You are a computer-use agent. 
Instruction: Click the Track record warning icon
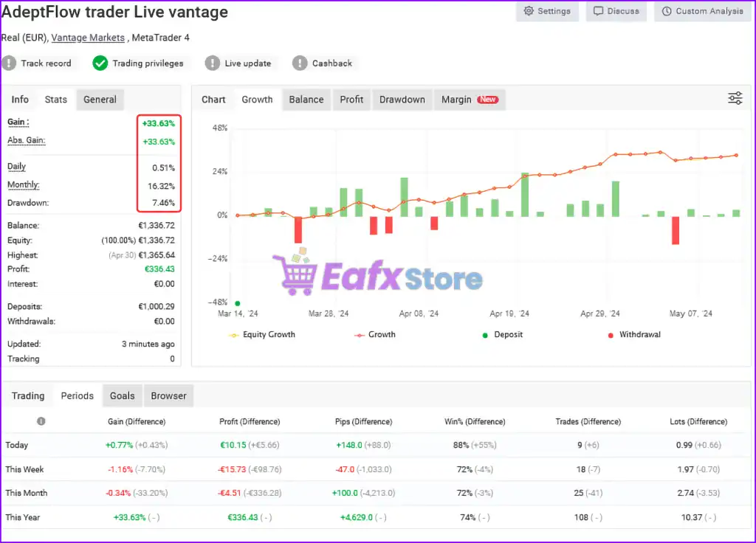9,63
